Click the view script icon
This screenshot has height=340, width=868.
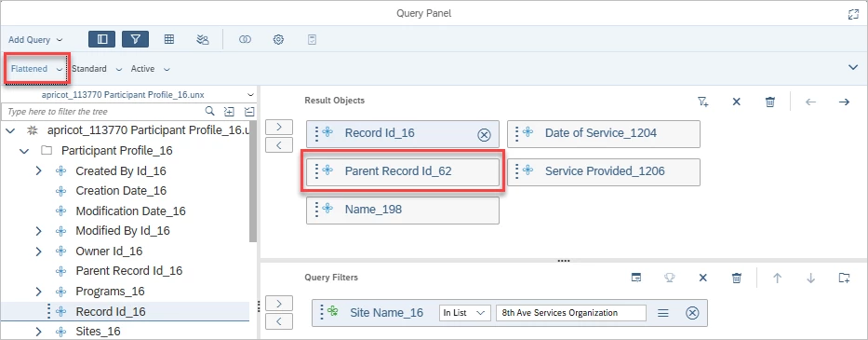click(x=313, y=39)
